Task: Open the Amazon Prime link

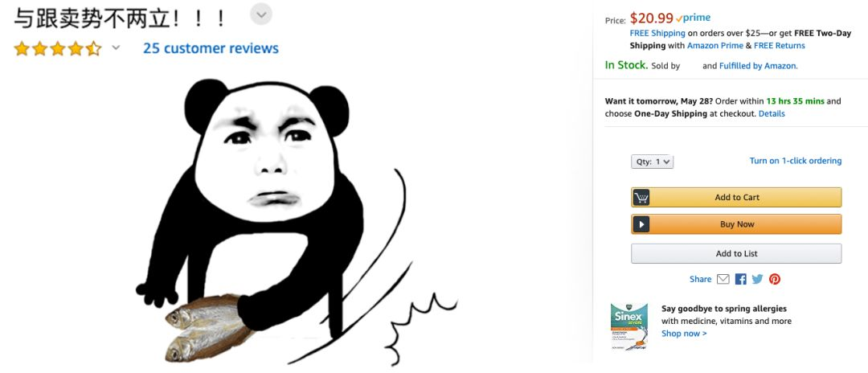Action: click(x=715, y=46)
